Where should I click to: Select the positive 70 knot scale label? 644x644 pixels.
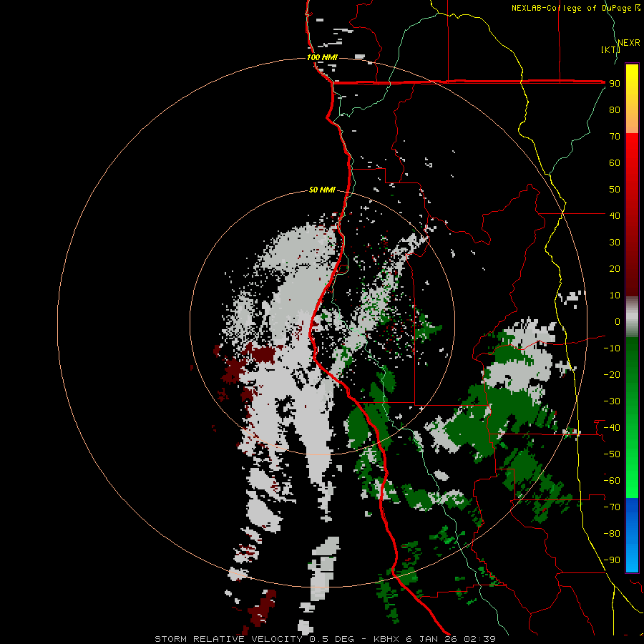point(615,137)
